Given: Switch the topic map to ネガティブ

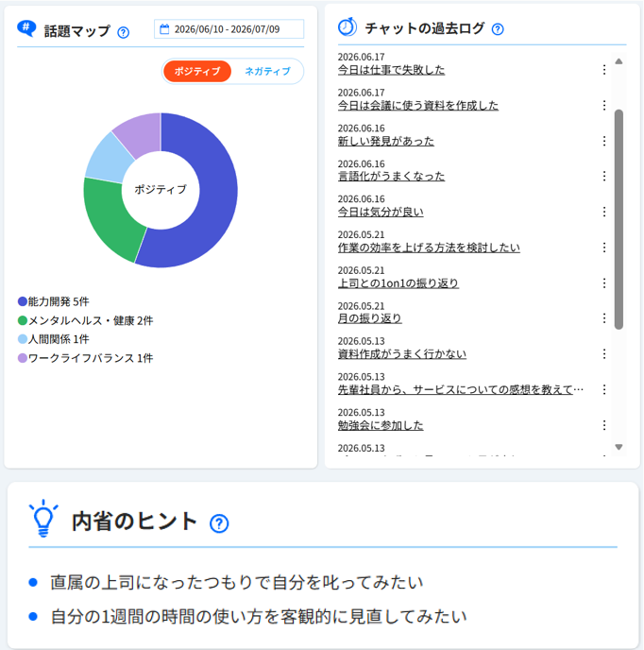Looking at the screenshot, I should coord(268,71).
